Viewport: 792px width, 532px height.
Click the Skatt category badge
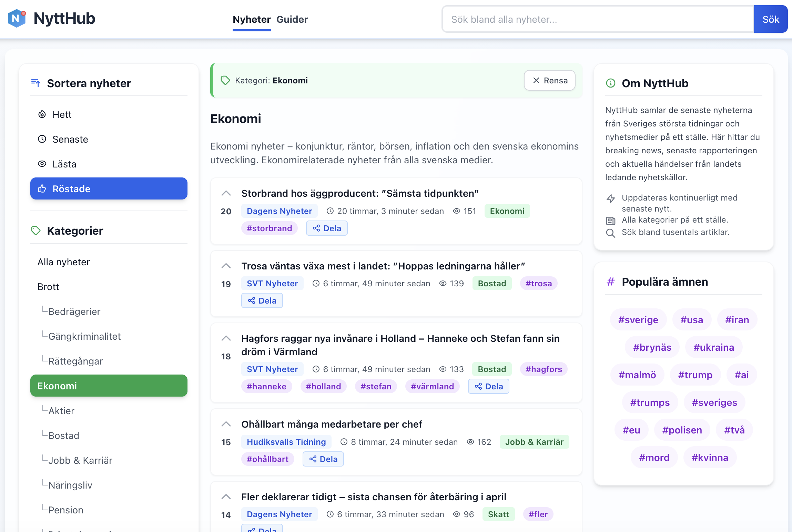[498, 514]
